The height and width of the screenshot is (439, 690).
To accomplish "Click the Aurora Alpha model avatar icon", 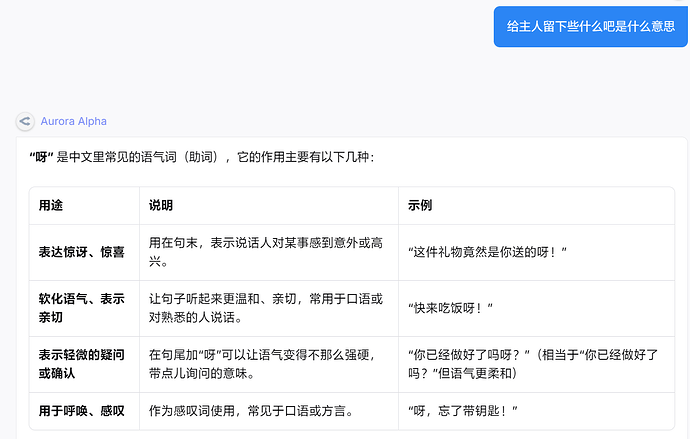I will point(25,121).
